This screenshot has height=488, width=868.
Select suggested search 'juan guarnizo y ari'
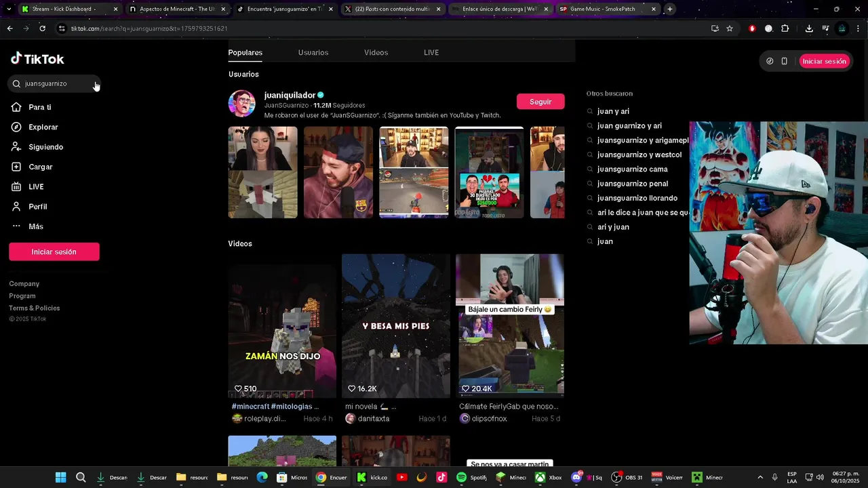point(629,126)
